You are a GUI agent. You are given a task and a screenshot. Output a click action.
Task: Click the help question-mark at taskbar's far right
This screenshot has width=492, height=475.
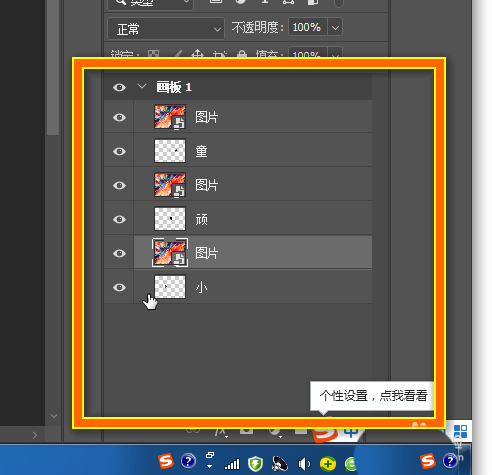(450, 461)
